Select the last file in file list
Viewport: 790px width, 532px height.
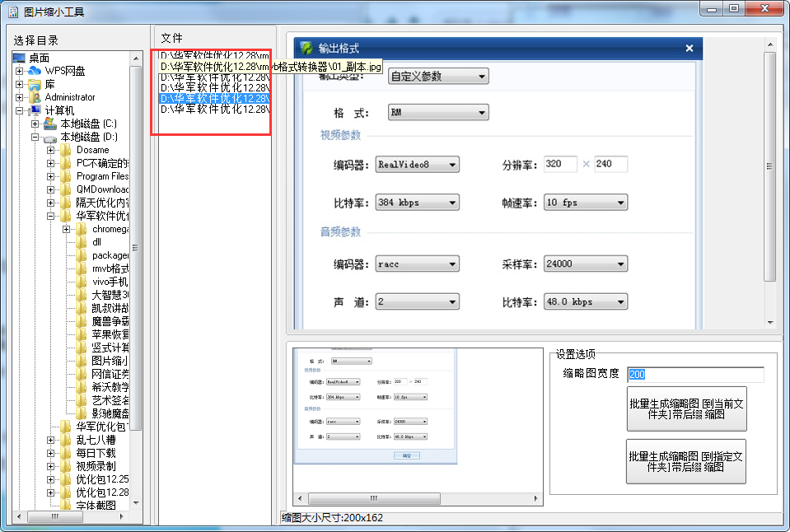[213, 109]
